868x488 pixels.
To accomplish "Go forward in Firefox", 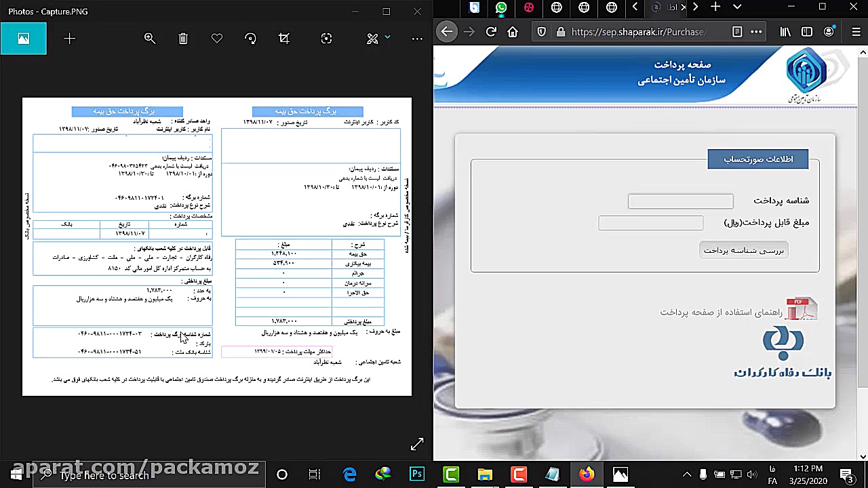I will coord(469,31).
